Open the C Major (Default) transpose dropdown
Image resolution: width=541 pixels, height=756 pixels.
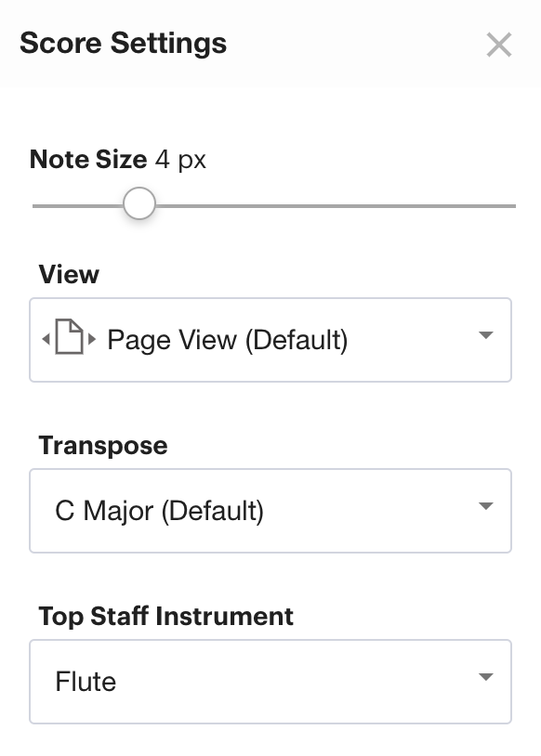point(270,511)
